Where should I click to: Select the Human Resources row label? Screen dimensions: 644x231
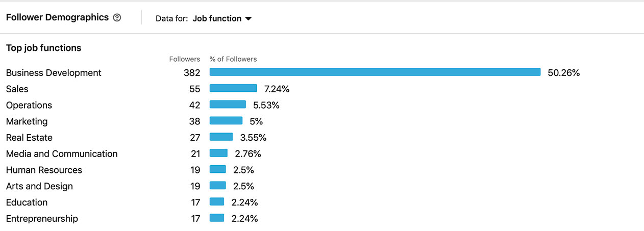[x=44, y=170]
